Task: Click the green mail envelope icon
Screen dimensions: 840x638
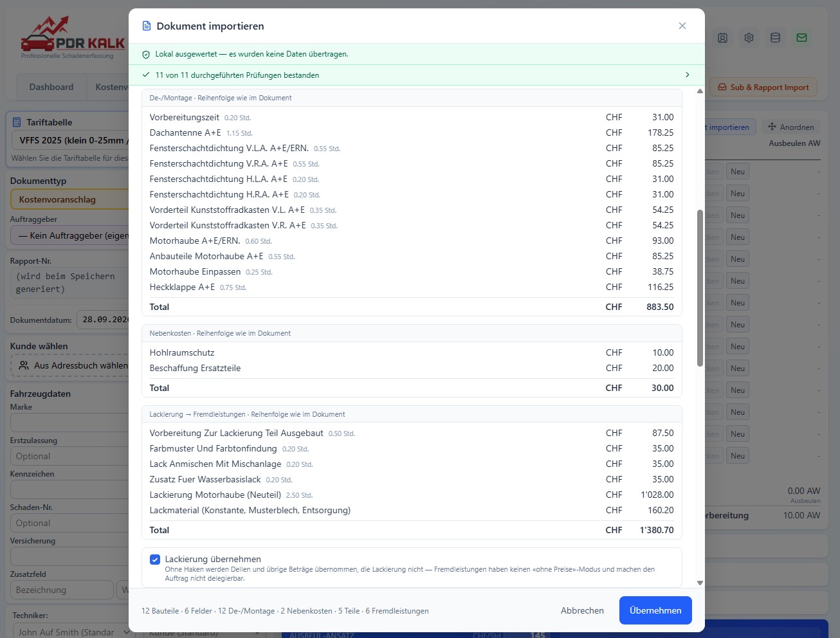Action: click(801, 38)
